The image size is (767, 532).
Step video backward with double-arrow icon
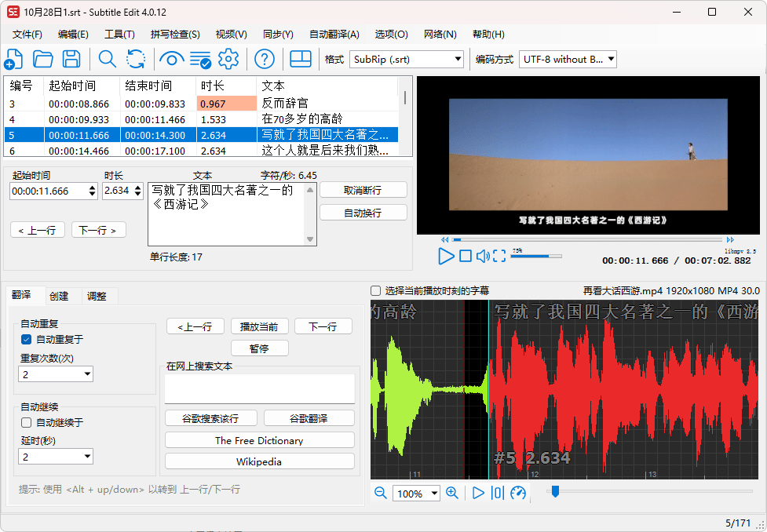444,239
